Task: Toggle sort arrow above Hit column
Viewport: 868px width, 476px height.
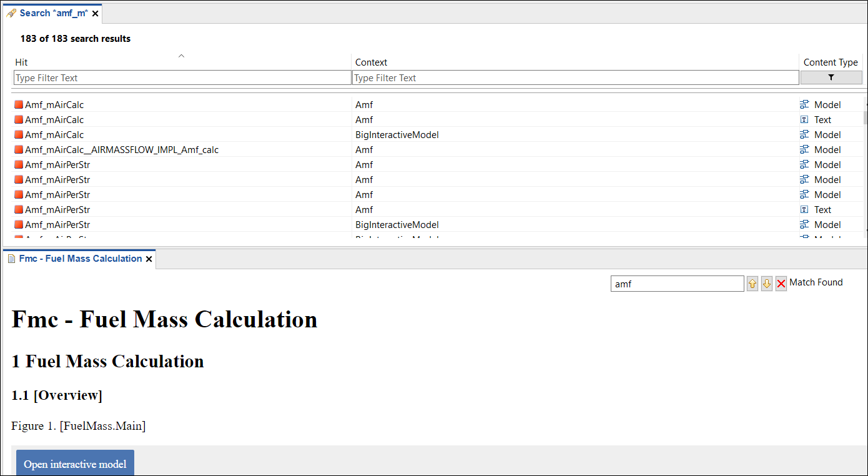Action: [x=182, y=56]
